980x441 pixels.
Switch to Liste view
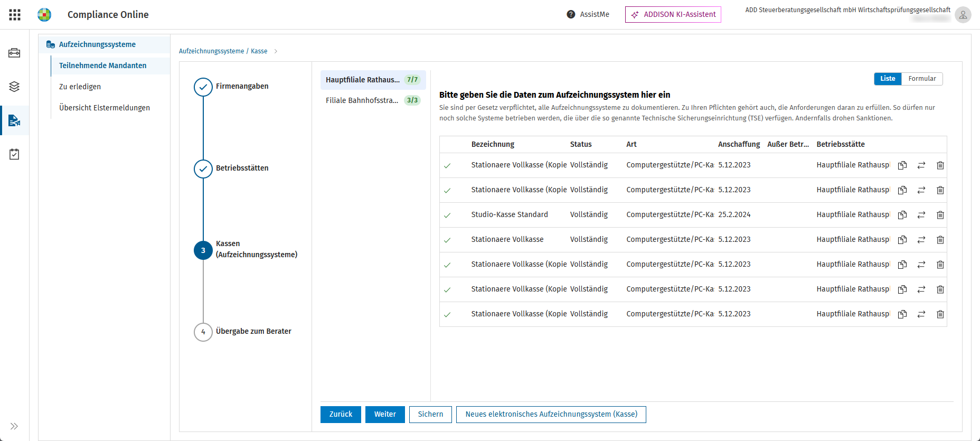coord(888,79)
